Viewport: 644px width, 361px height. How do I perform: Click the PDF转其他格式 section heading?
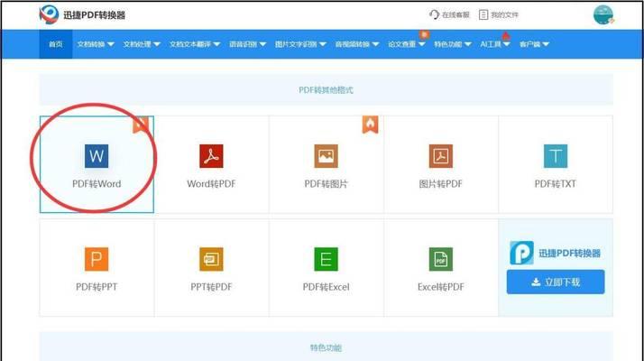pyautogui.click(x=326, y=90)
